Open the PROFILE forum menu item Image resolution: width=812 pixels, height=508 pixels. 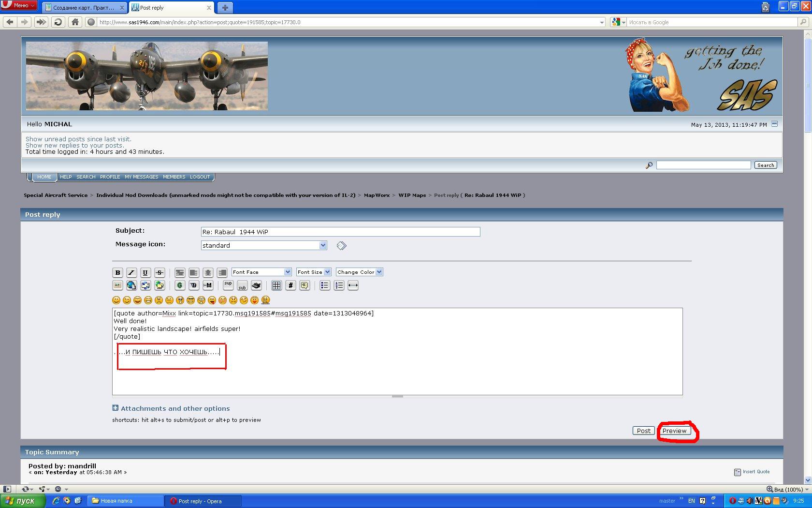point(110,177)
